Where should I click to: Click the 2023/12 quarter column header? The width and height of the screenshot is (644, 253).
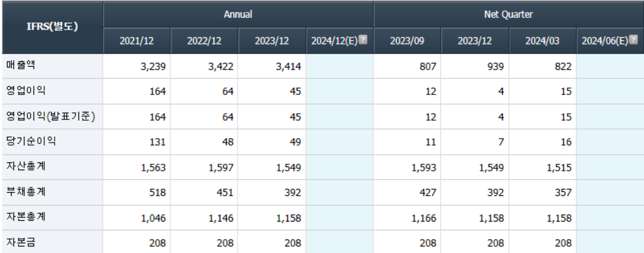[474, 40]
